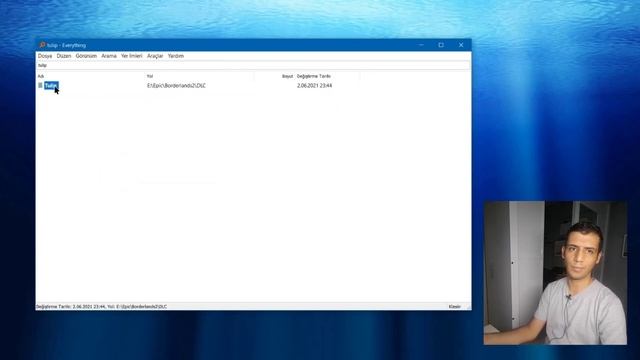Click the Everything search input field
The height and width of the screenshot is (360, 640).
[253, 65]
